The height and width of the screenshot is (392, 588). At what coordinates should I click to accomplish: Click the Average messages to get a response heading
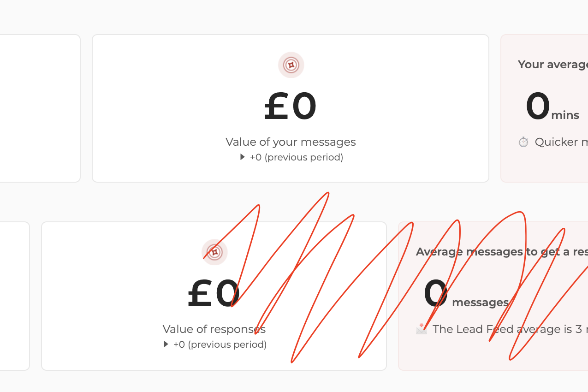(501, 252)
